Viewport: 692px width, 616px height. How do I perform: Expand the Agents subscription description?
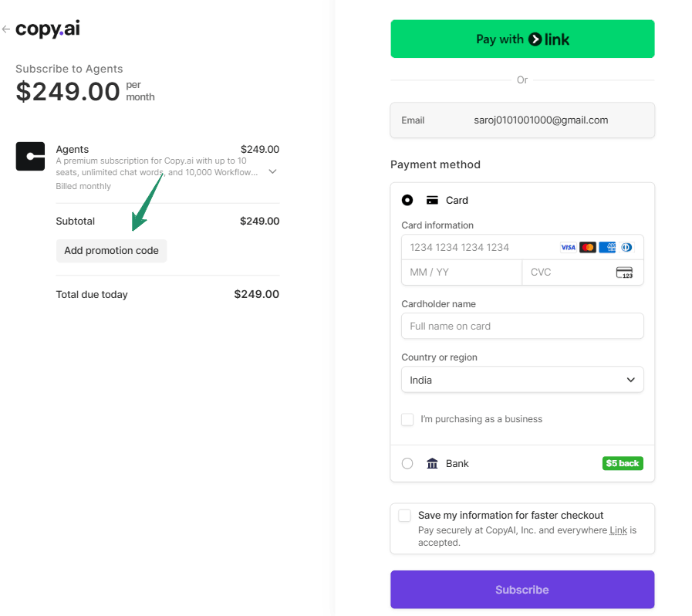[272, 171]
